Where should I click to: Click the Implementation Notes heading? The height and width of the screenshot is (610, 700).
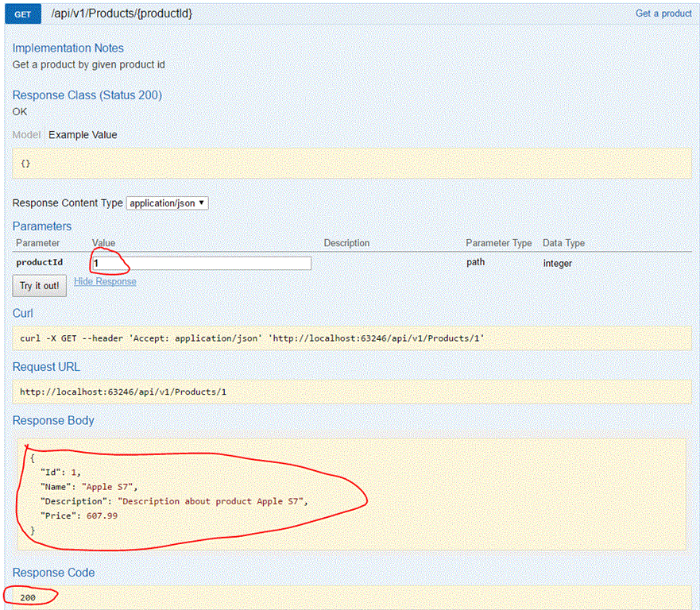pos(68,48)
